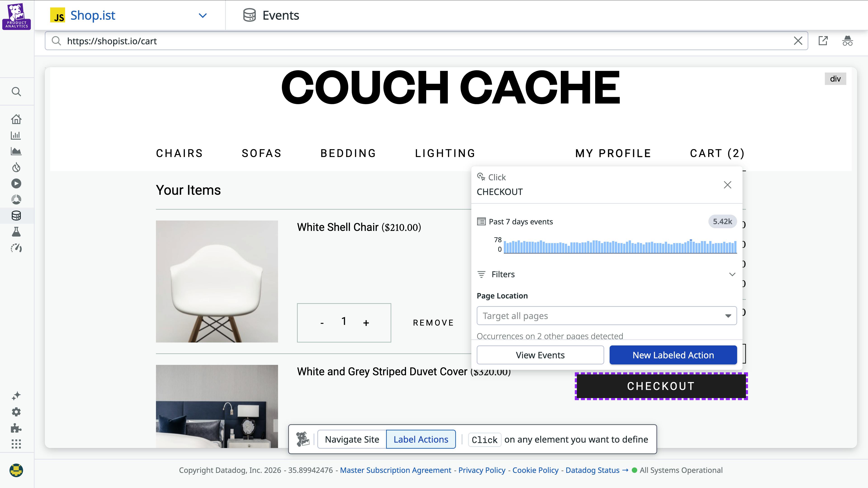
Task: Select the database Events icon in left sidebar
Action: tap(17, 216)
